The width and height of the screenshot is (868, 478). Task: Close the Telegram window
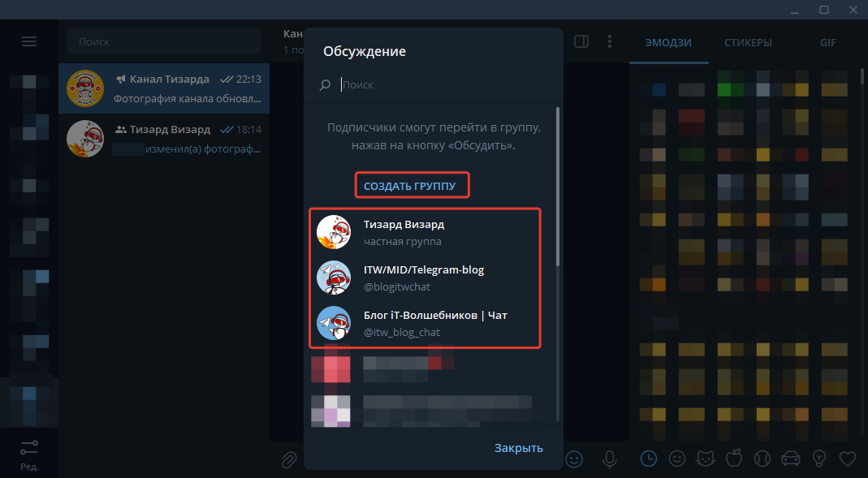point(853,10)
